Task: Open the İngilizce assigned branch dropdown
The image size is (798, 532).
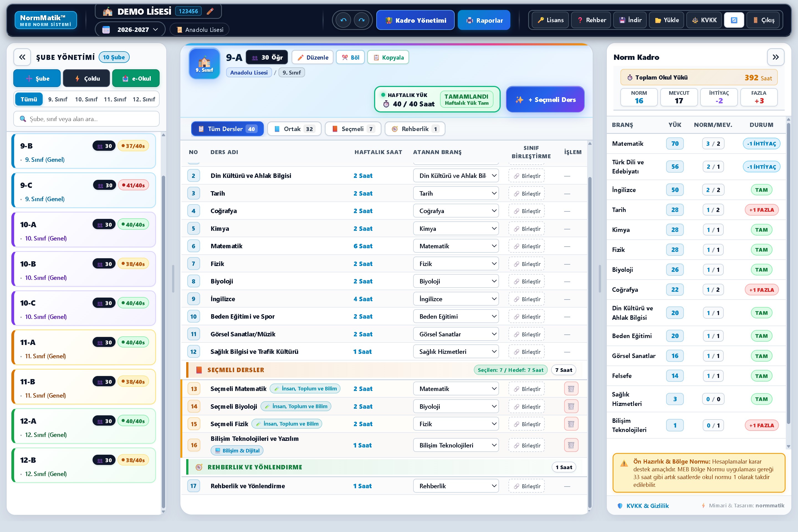Action: click(x=456, y=299)
